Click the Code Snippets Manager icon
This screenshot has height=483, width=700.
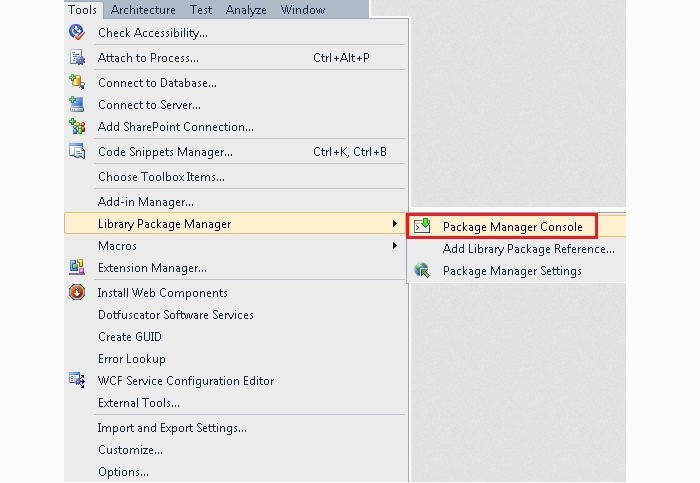pyautogui.click(x=77, y=151)
